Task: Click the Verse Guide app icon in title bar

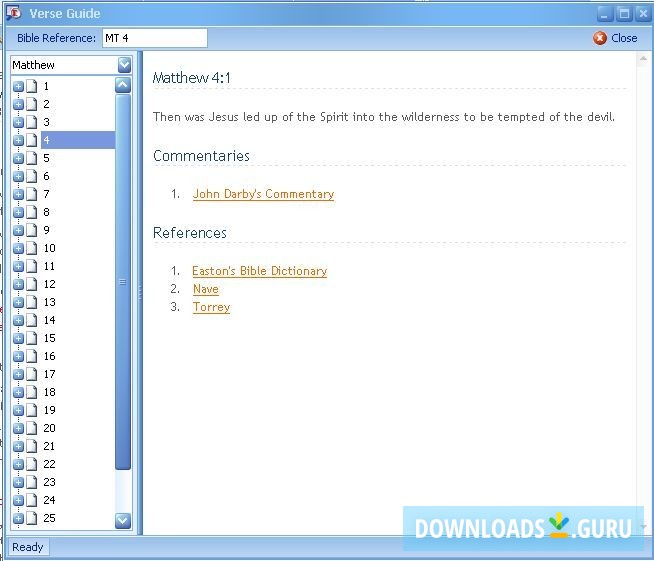Action: (14, 13)
